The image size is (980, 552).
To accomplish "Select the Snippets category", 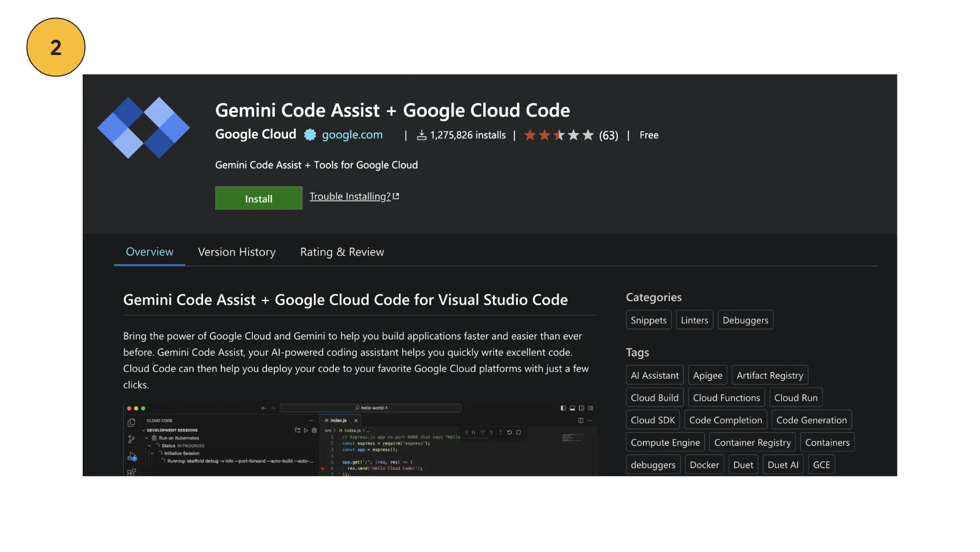I will [649, 320].
